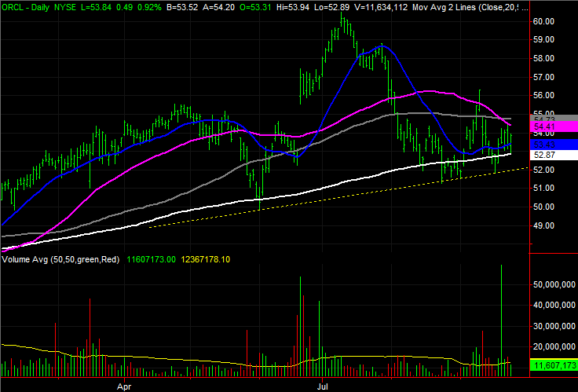Click the ORCL - Daily symbol label
This screenshot has width=578, height=392.
click(x=25, y=7)
